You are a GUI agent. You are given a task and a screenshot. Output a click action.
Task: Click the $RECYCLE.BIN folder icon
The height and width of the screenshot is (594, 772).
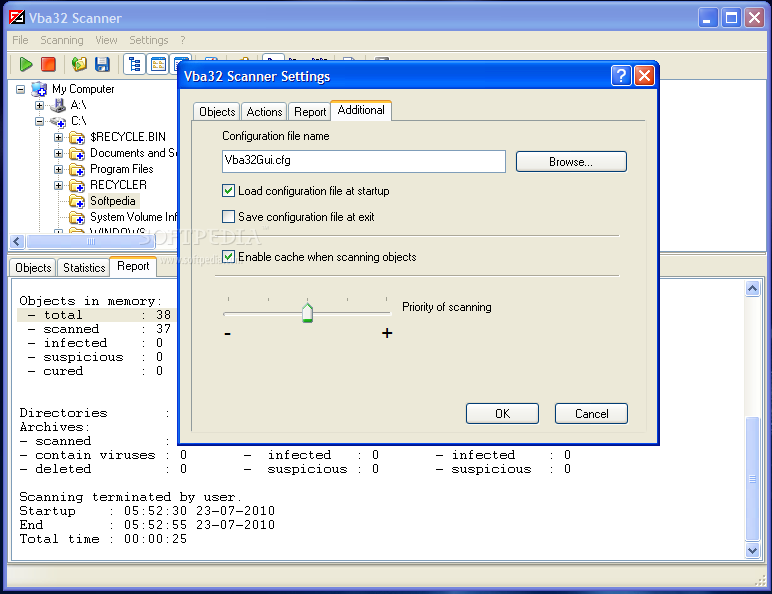click(77, 137)
